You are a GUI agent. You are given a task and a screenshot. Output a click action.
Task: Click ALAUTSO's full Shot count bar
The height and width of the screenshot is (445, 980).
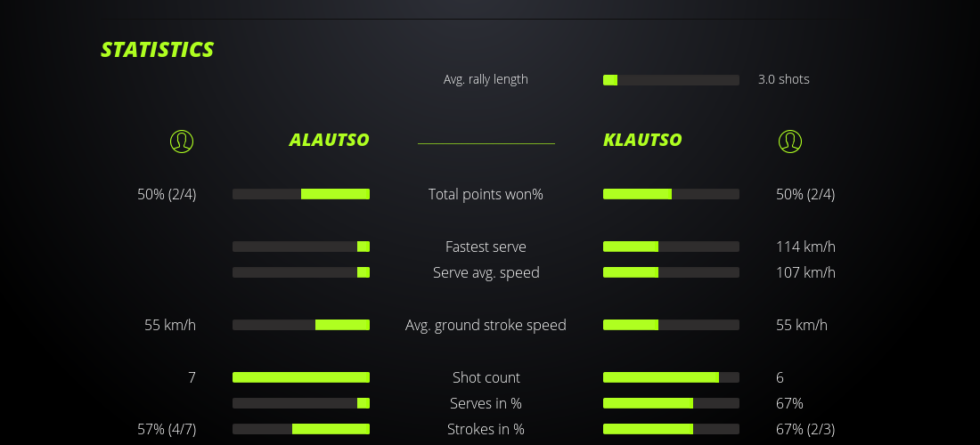301,377
